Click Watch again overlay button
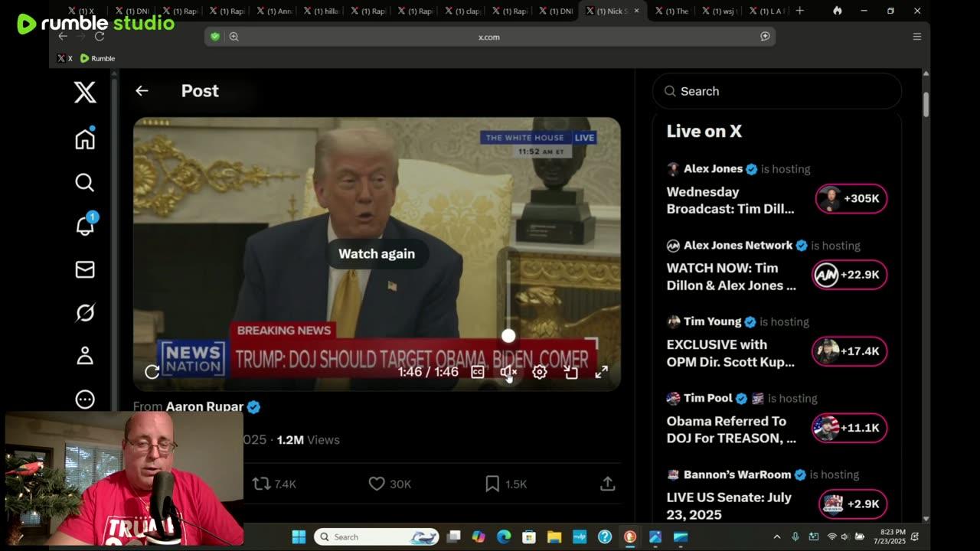 point(377,253)
